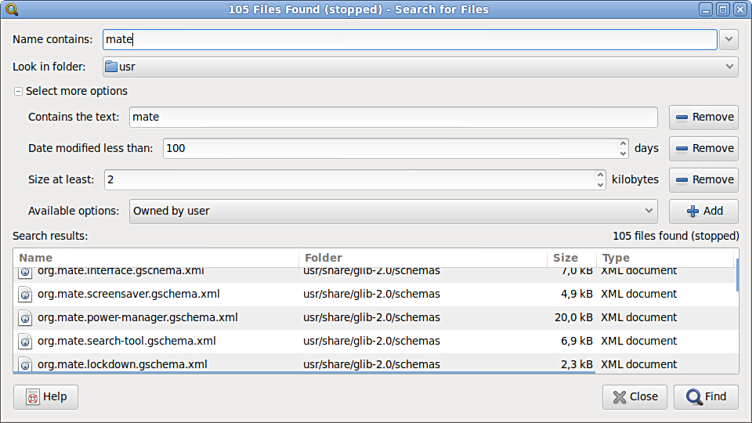Click the magnifier icon in the title bar
The height and width of the screenshot is (423, 752).
coord(12,9)
